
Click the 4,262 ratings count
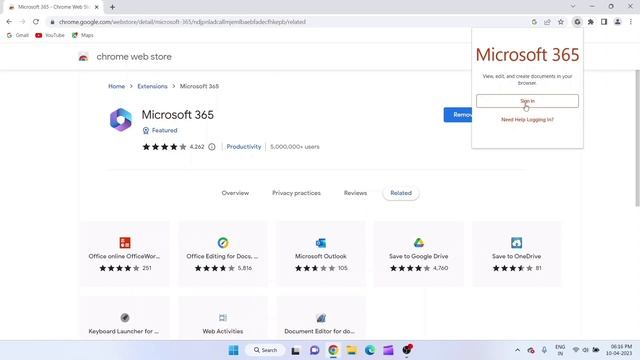pos(197,147)
